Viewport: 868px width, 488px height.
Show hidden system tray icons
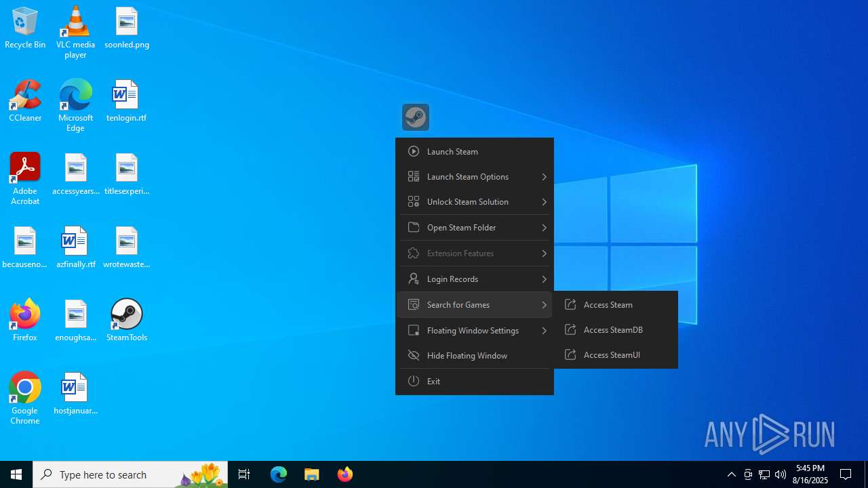731,474
